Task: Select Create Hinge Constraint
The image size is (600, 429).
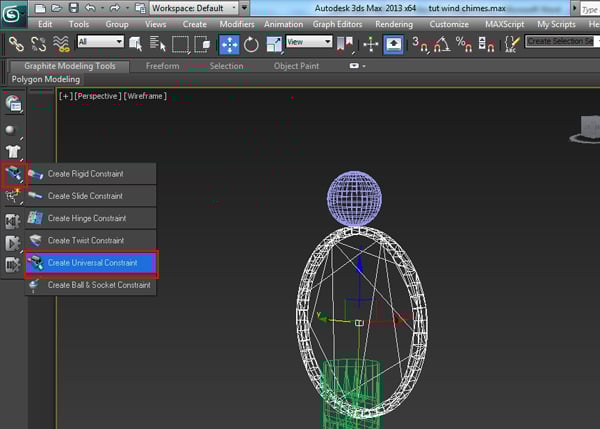Action: click(x=90, y=218)
